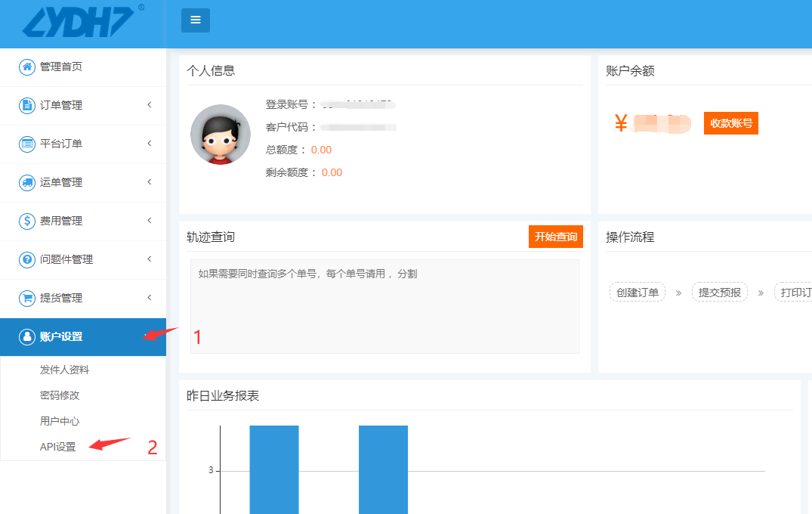This screenshot has height=514, width=812.
Task: Click the 创建订单 step
Action: pyautogui.click(x=638, y=293)
